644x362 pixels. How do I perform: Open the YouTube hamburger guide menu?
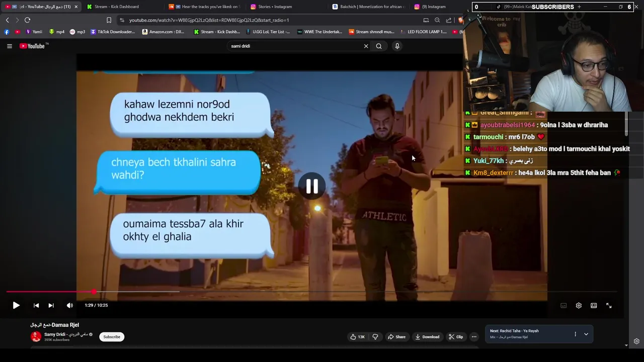pos(9,46)
